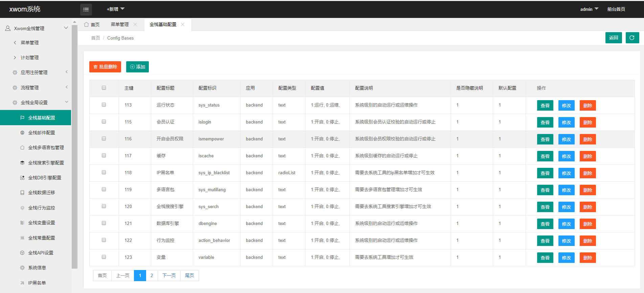Click the plus icon in 添加 button
644x293 pixels.
coord(132,67)
